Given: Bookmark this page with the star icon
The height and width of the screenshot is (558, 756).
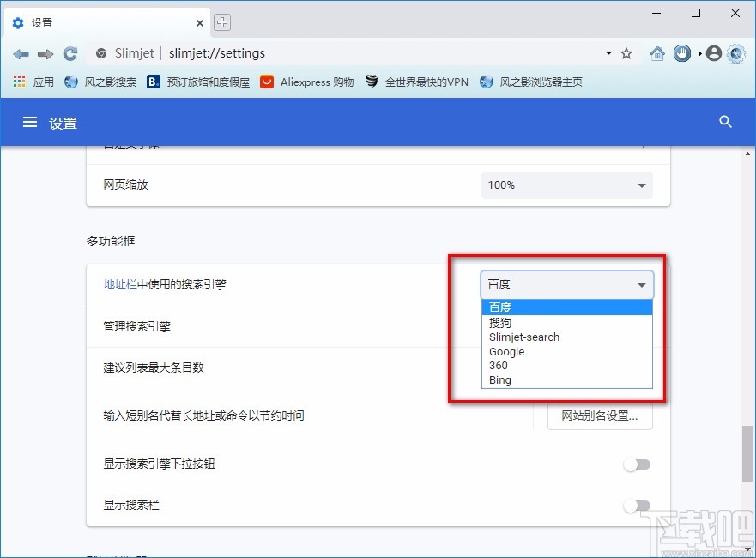Looking at the screenshot, I should [626, 53].
